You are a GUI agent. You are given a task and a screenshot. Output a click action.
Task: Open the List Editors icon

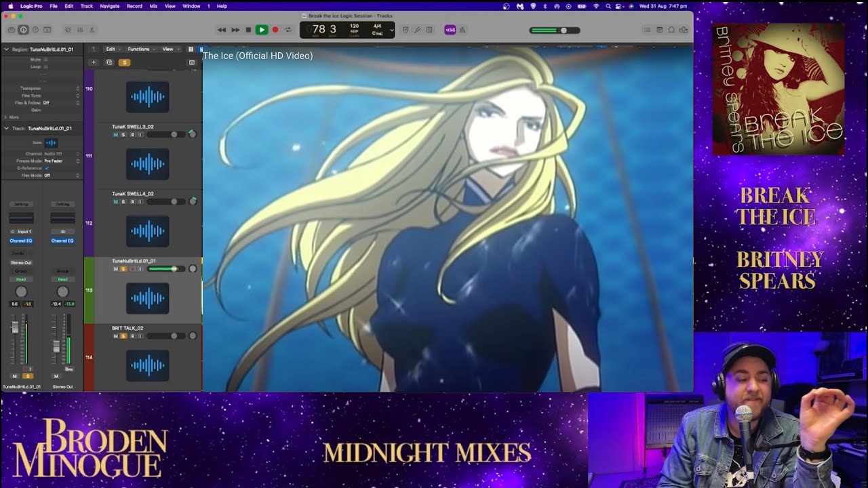coord(646,30)
